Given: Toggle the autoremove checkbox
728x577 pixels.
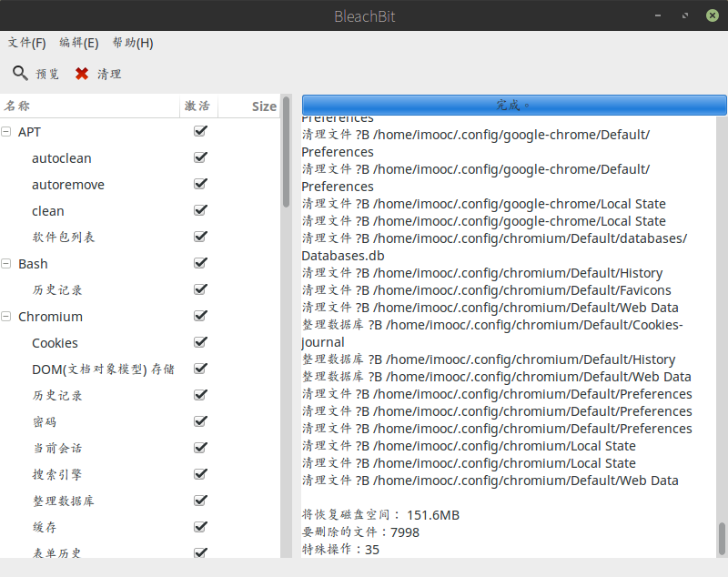Looking at the screenshot, I should [200, 184].
